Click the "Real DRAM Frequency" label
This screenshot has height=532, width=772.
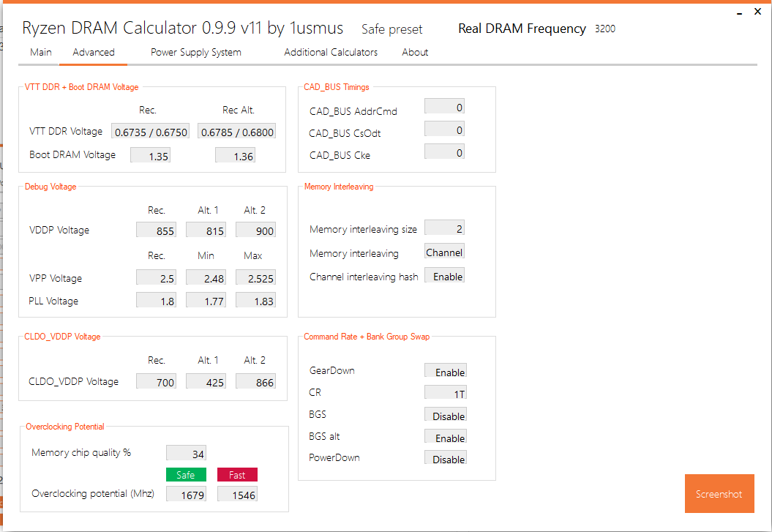tap(522, 29)
